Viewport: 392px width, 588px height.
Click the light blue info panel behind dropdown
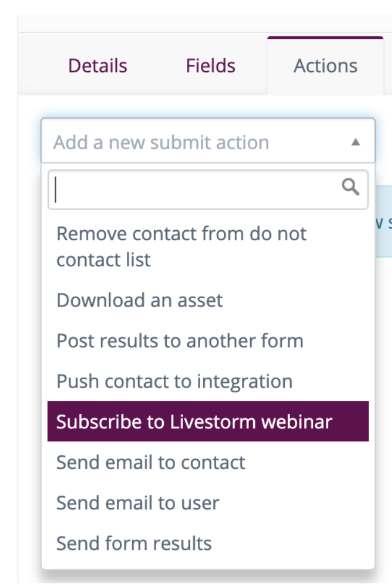point(384,221)
